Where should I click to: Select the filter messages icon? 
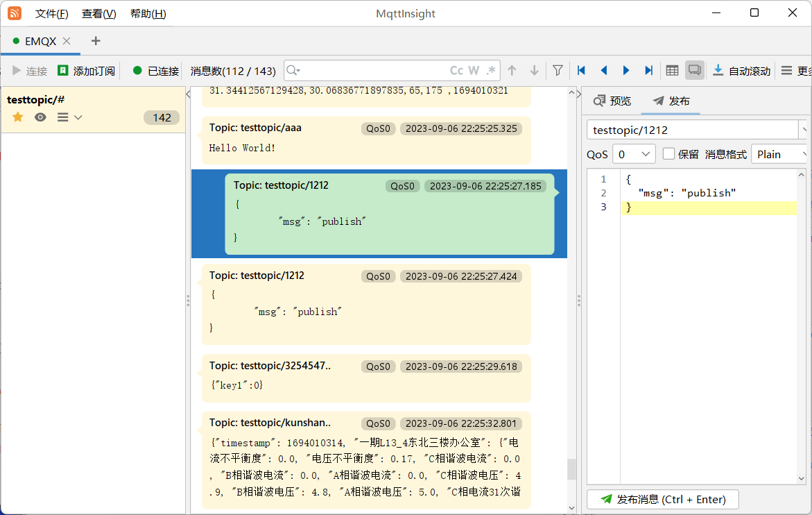point(558,70)
